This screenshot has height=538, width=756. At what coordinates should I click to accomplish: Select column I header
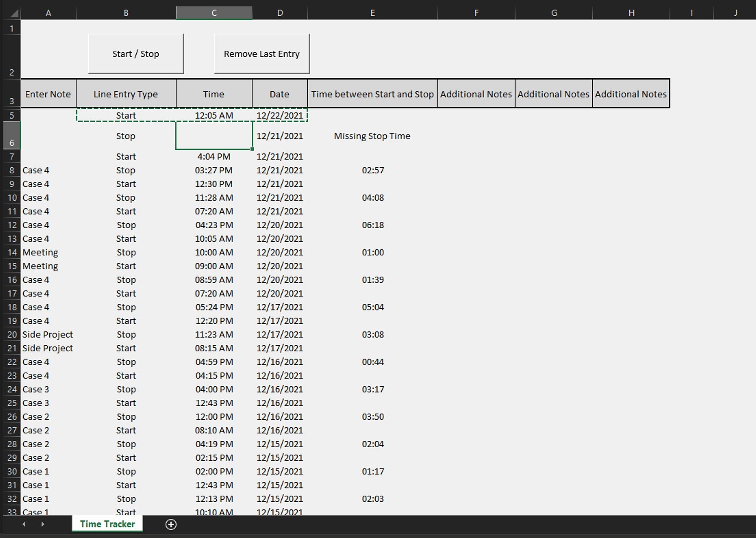point(692,13)
